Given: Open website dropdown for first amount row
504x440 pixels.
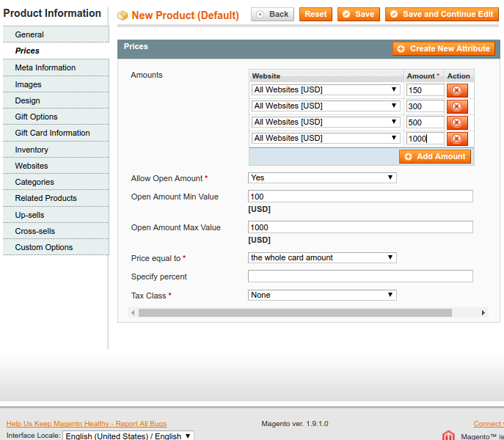Looking at the screenshot, I should [325, 90].
